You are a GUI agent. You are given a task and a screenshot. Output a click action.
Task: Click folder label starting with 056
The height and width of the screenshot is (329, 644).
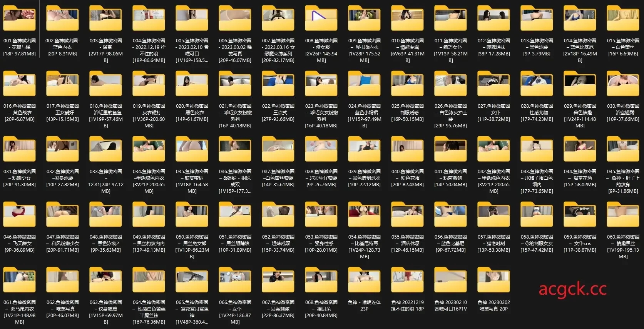(450, 243)
